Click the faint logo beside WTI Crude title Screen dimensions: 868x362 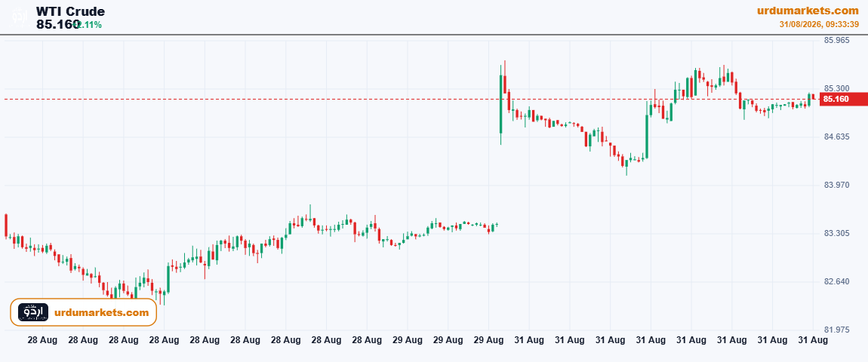pyautogui.click(x=20, y=17)
